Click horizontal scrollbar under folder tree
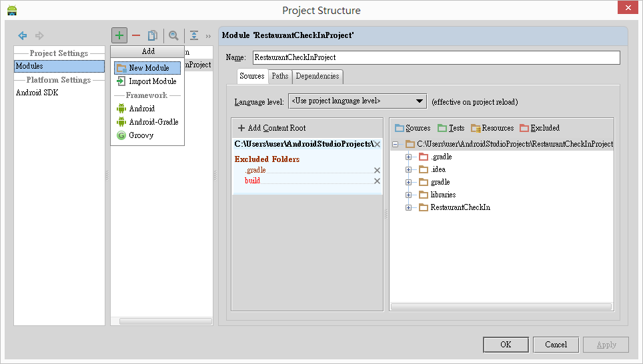 [501, 307]
